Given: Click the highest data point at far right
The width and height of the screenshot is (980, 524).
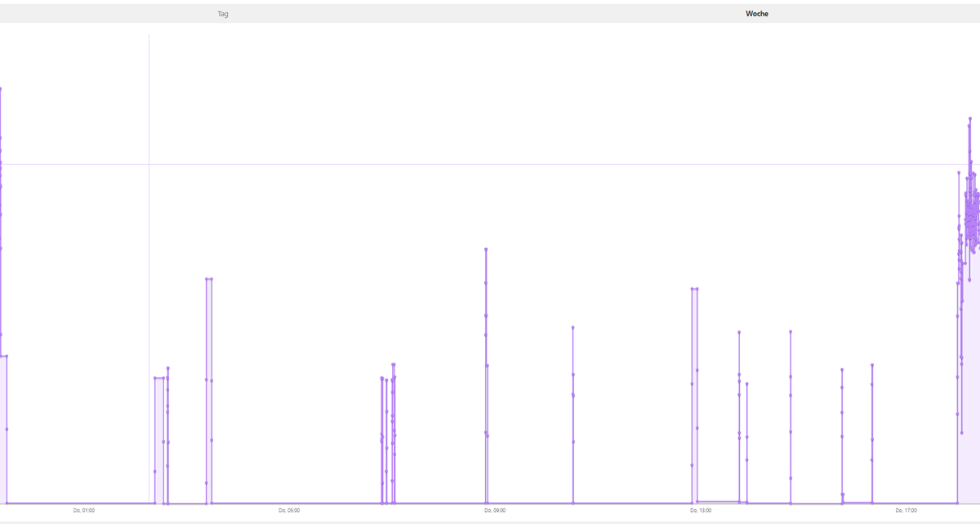Looking at the screenshot, I should coord(970,119).
